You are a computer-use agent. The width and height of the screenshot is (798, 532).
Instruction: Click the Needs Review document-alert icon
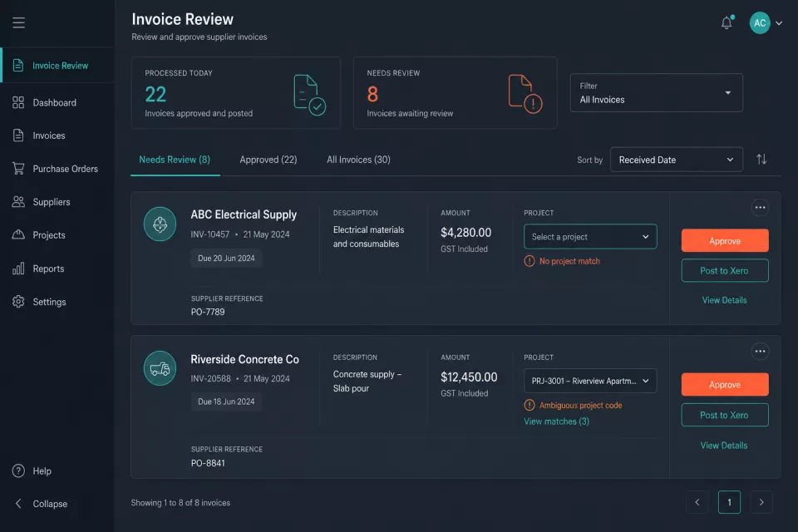click(x=525, y=94)
